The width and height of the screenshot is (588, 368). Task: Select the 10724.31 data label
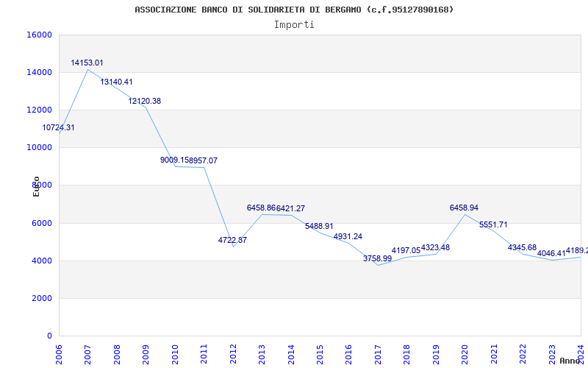pos(58,127)
